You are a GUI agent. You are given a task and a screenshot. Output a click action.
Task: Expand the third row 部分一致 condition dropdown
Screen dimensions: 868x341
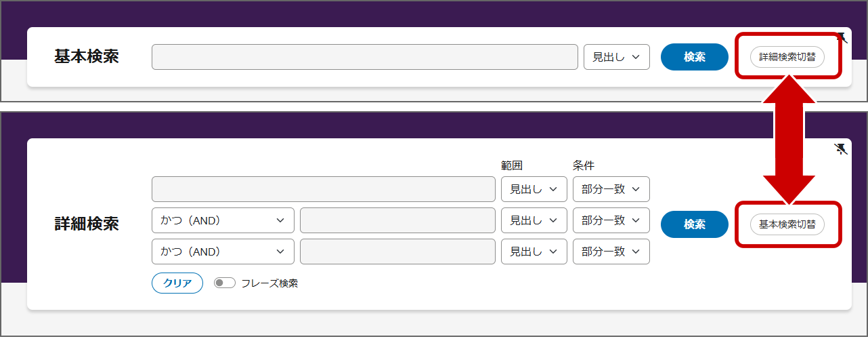tap(611, 252)
